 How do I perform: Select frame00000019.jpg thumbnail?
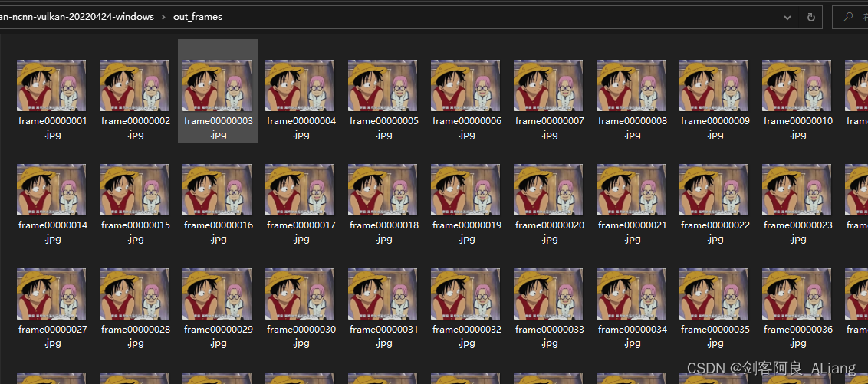tap(465, 190)
